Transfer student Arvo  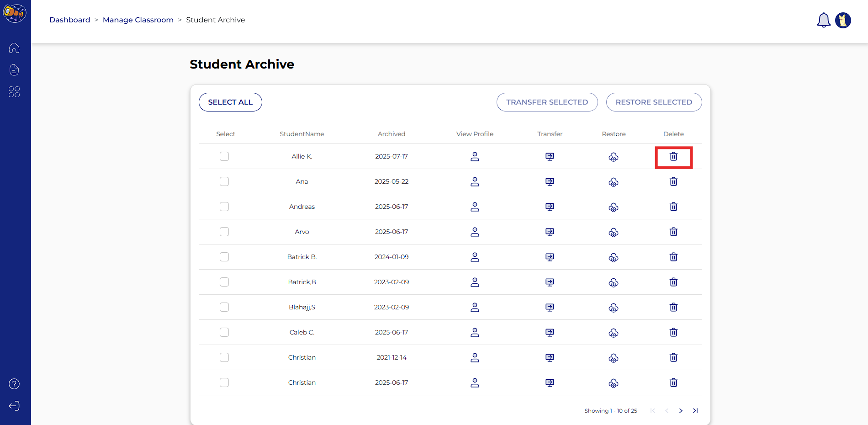pyautogui.click(x=550, y=232)
